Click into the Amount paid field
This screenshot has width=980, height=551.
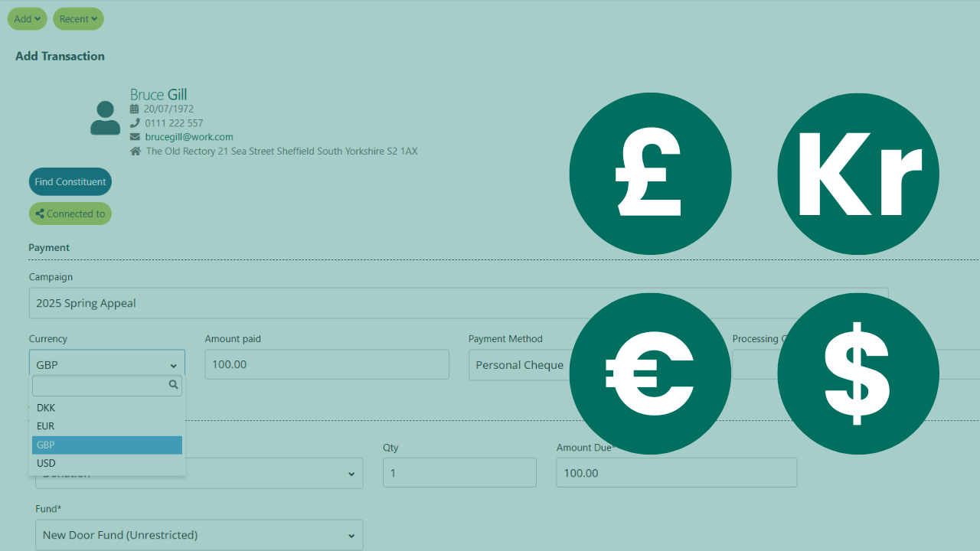327,364
